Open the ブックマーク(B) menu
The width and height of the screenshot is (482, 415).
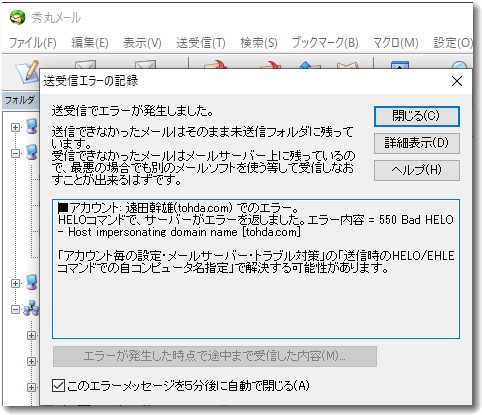pos(325,43)
